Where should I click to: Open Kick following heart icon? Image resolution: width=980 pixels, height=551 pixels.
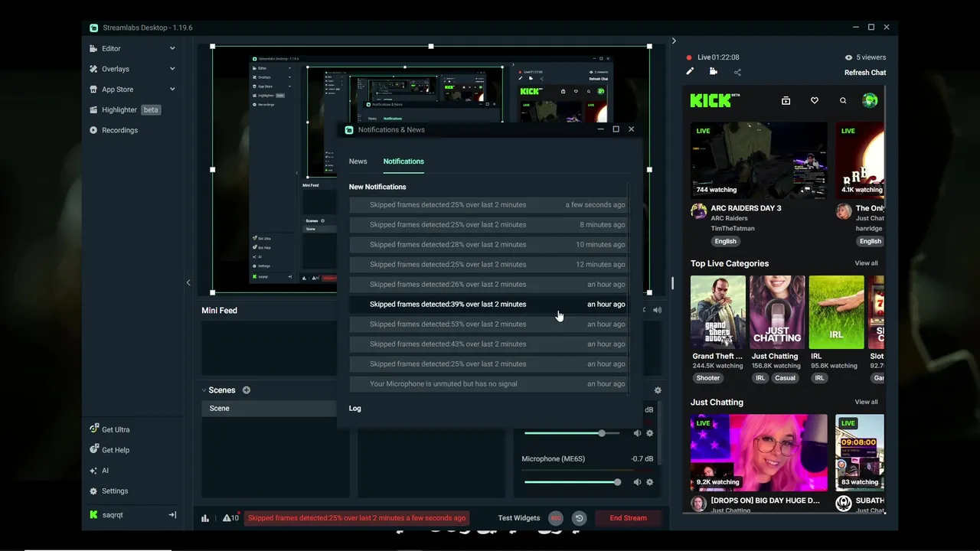click(815, 100)
